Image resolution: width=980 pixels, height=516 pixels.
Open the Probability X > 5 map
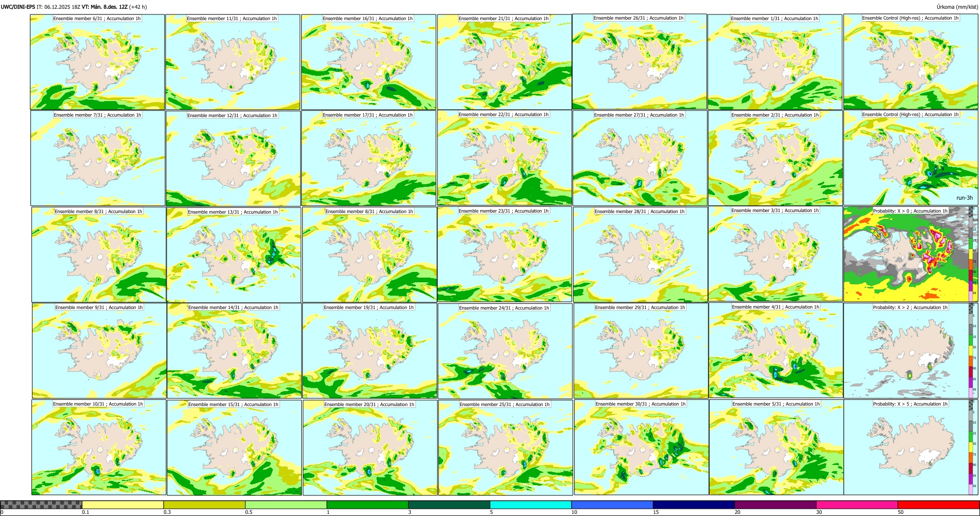911,447
